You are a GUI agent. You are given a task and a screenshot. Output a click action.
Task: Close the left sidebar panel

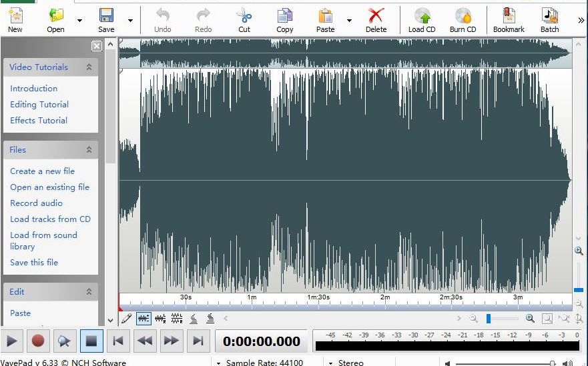(97, 46)
